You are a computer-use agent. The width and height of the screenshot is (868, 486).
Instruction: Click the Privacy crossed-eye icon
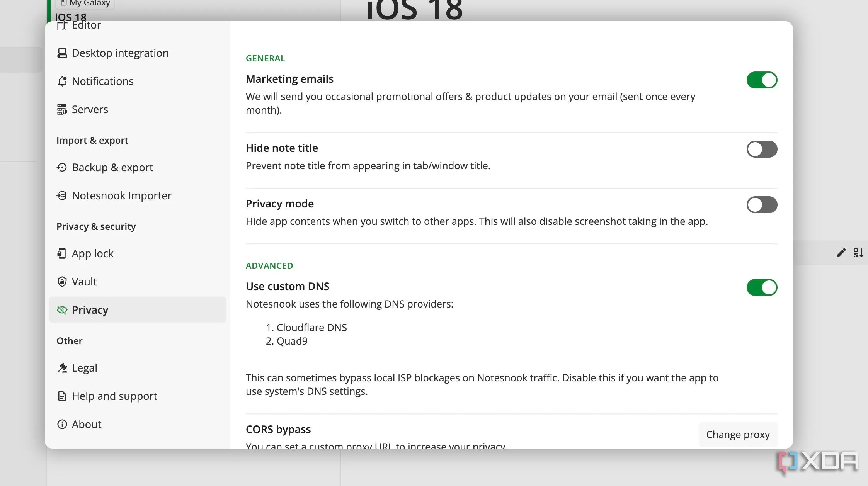[x=62, y=310]
